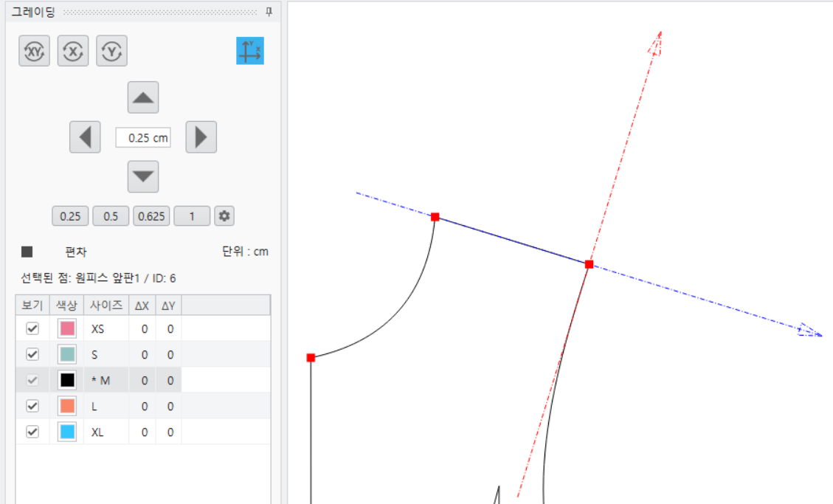Move grading right with the right arrow
Screen dimensions: 833x504
(x=201, y=137)
